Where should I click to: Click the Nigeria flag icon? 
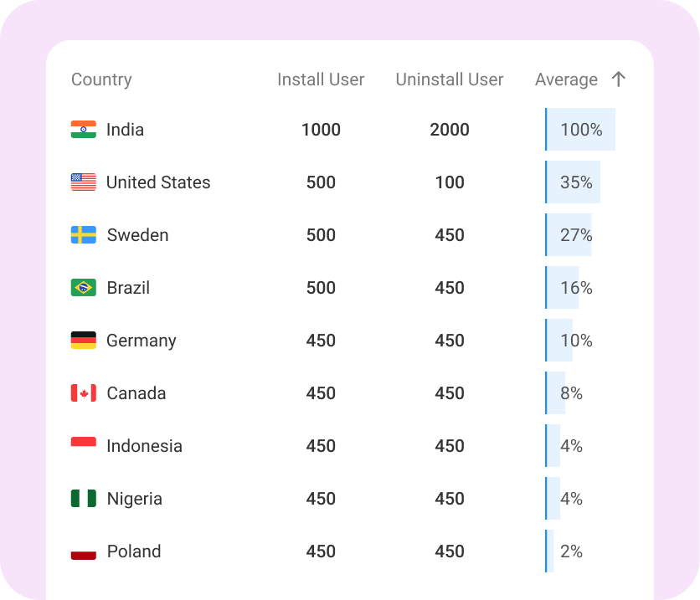(x=84, y=499)
